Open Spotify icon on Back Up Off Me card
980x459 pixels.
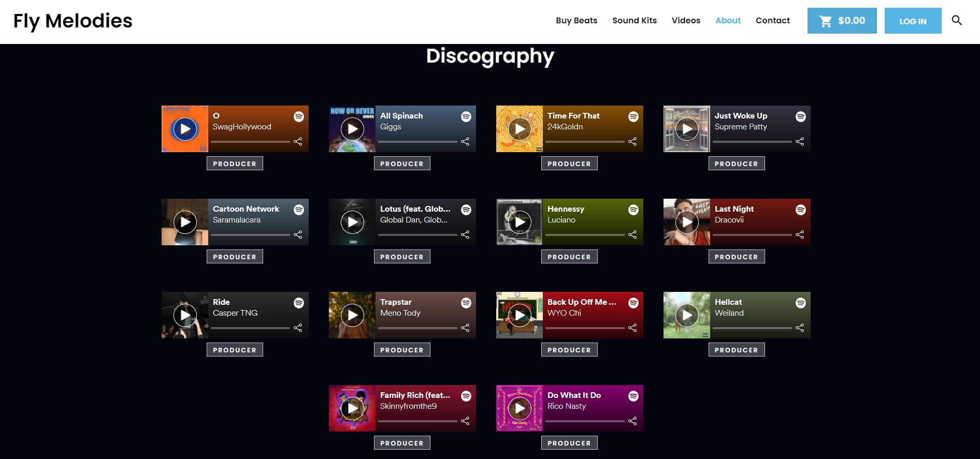coord(633,303)
